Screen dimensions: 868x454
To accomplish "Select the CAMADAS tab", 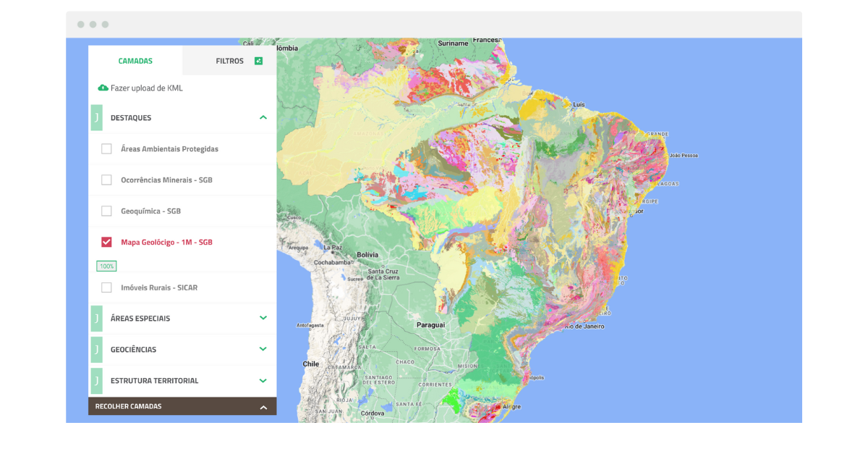I will point(135,61).
